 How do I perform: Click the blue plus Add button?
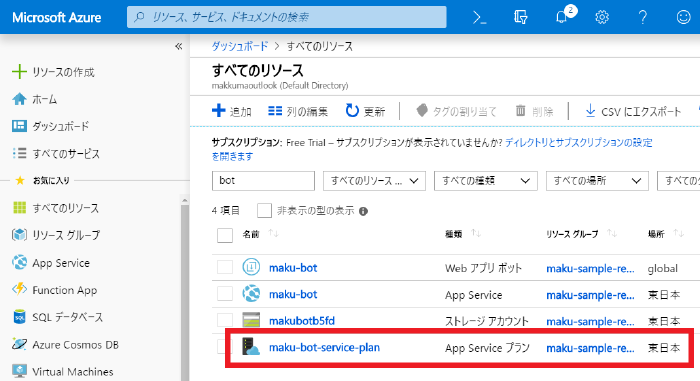tap(232, 111)
